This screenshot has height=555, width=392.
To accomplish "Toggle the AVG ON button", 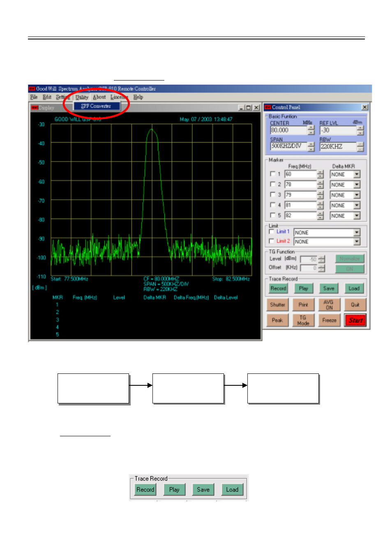I will click(329, 305).
